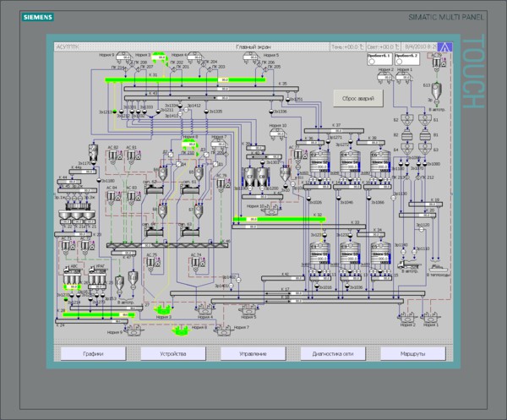Select the Нория 1 boot at bottom right
The width and height of the screenshot is (507, 420).
coord(430,318)
